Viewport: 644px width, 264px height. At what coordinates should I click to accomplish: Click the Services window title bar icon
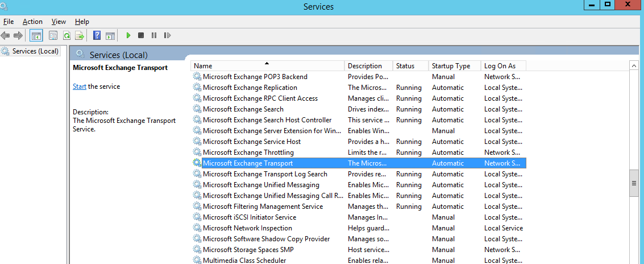pyautogui.click(x=5, y=6)
